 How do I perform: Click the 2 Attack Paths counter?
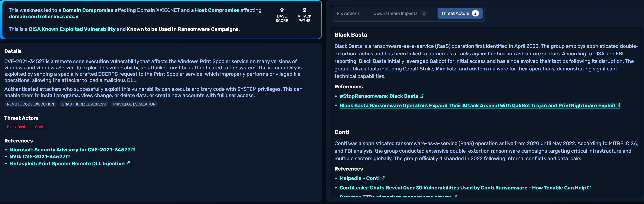click(304, 15)
